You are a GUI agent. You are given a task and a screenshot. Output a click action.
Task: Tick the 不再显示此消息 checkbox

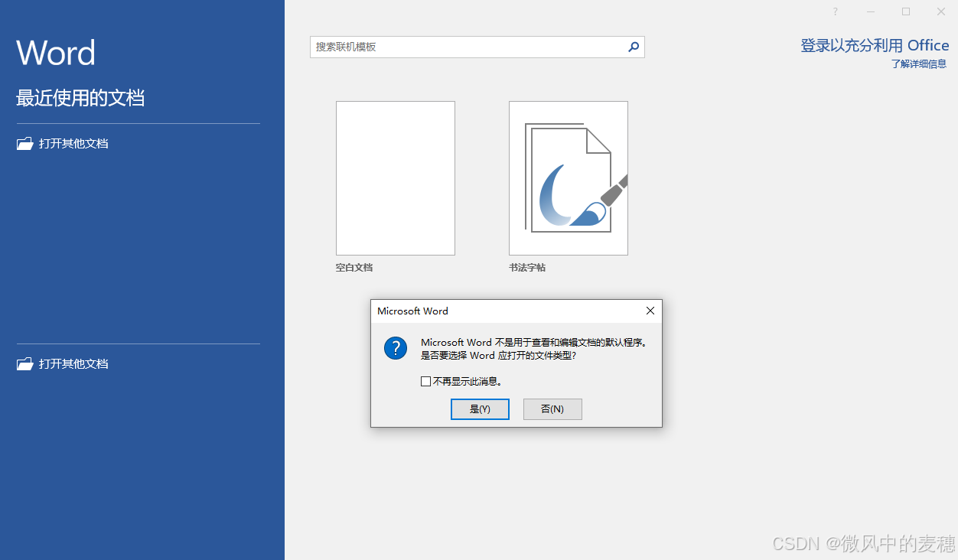[x=425, y=381]
